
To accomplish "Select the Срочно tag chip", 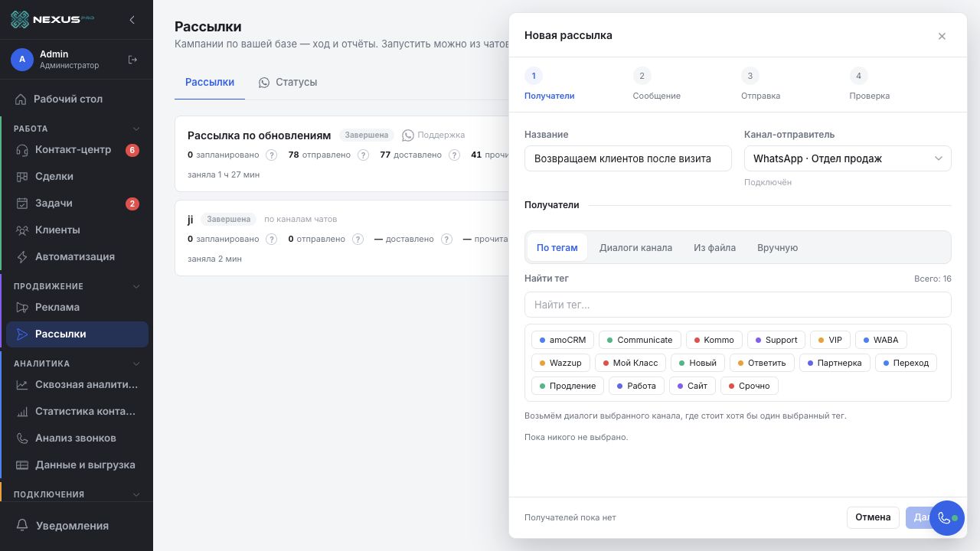I will (750, 386).
